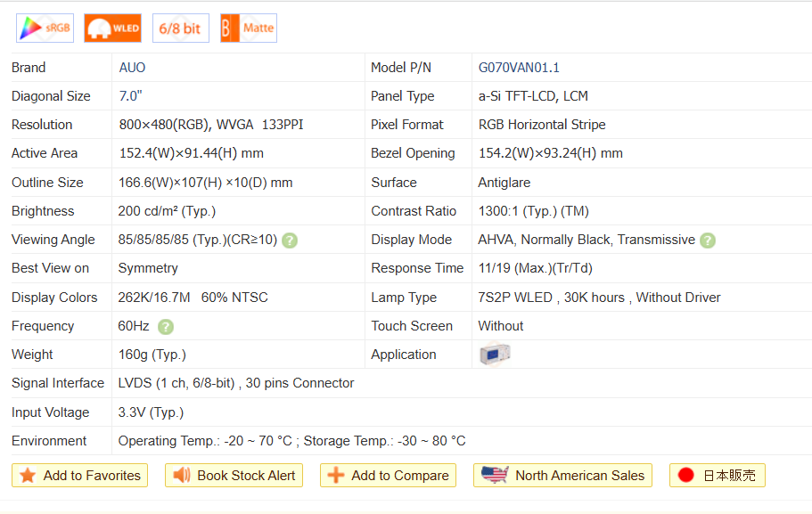Click help icon next to Viewing Angle value
Viewport: 812px width, 514px height.
290,241
